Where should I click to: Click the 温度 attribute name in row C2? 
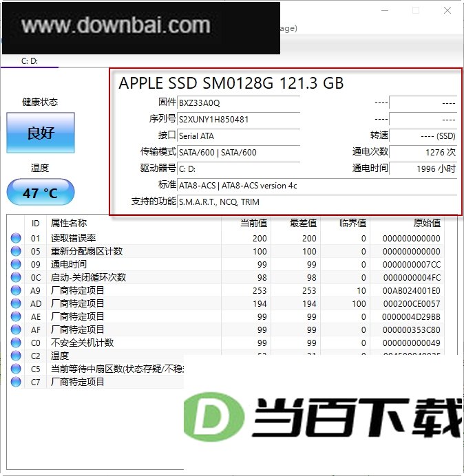click(x=60, y=356)
